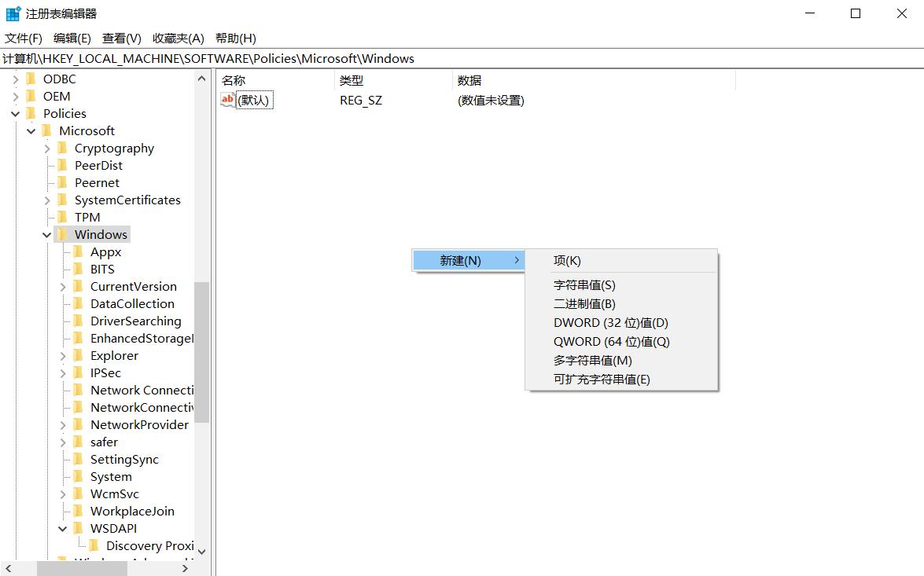The width and height of the screenshot is (924, 576).
Task: Collapse the Microsoft key
Action: (x=31, y=130)
